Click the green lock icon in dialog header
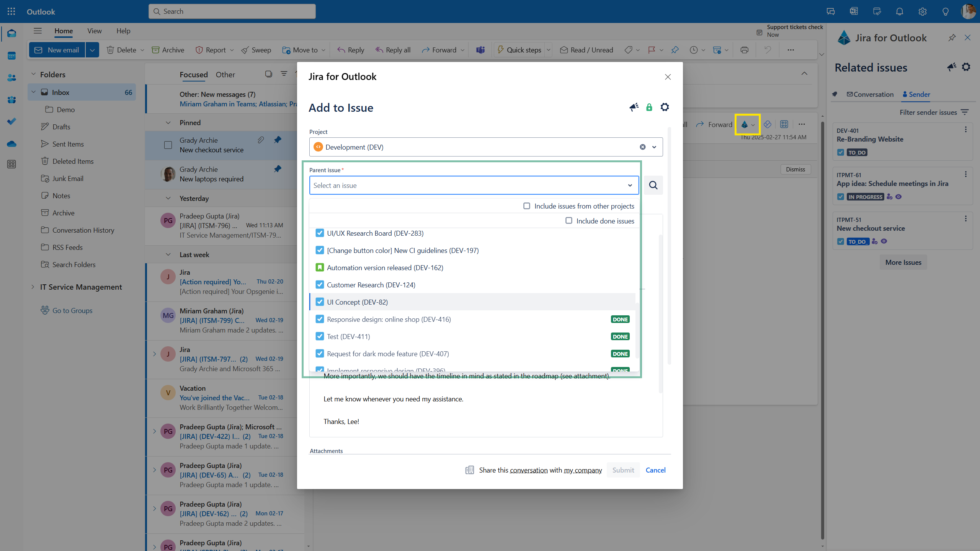The height and width of the screenshot is (551, 980). pos(649,107)
